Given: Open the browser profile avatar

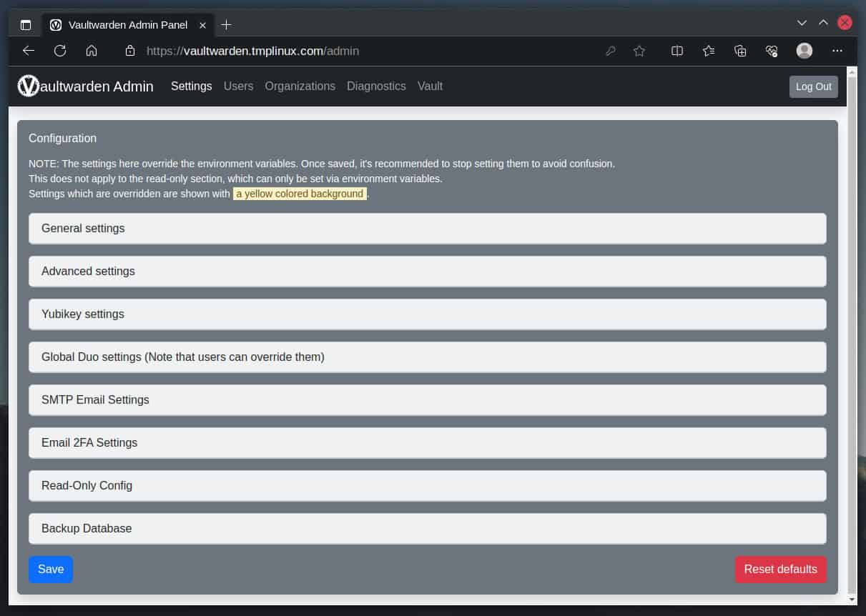Looking at the screenshot, I should coord(804,51).
